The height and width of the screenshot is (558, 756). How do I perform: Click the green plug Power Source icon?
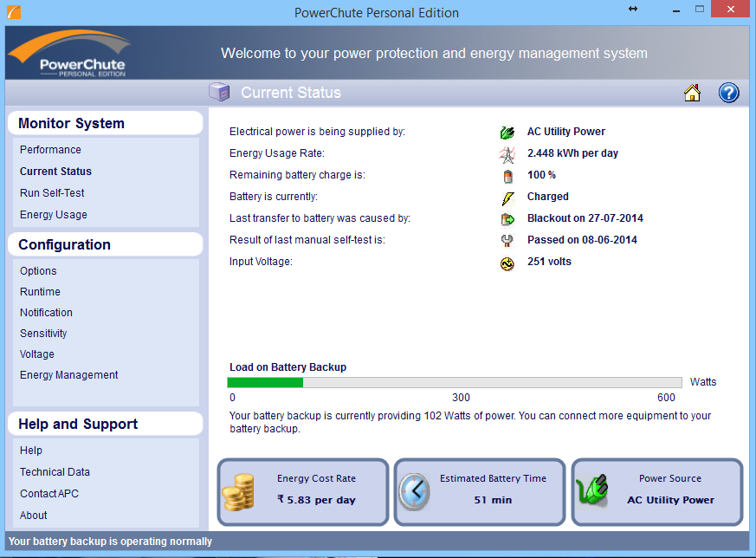click(592, 491)
